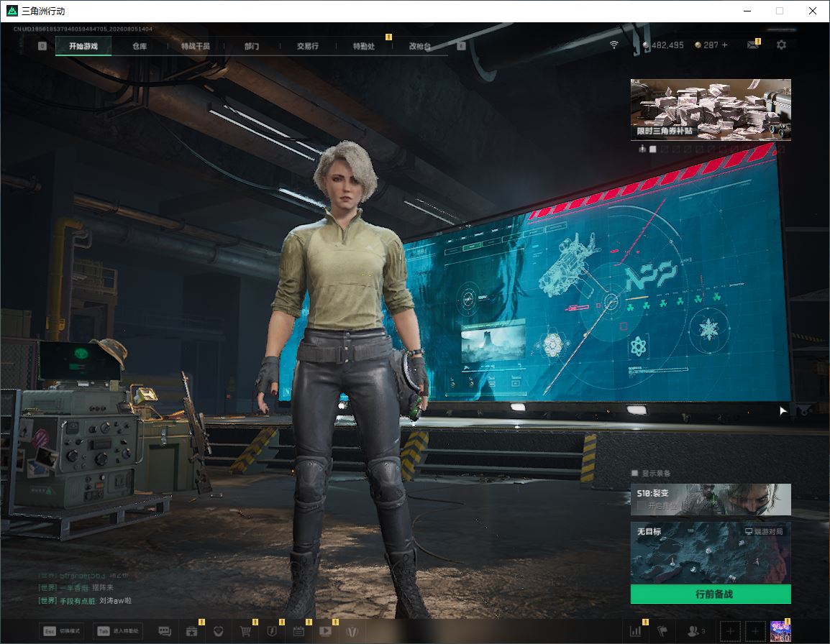Click the 端游对局 match type label
Viewport: 830px width, 644px height.
pos(764,531)
